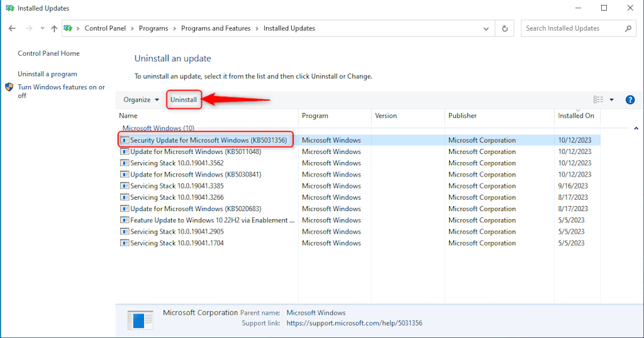
Task: Open 'Turn Windows features on or off'
Action: point(61,91)
